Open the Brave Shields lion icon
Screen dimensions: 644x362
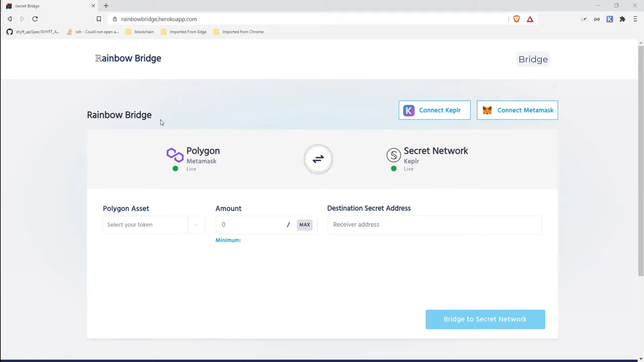click(516, 19)
